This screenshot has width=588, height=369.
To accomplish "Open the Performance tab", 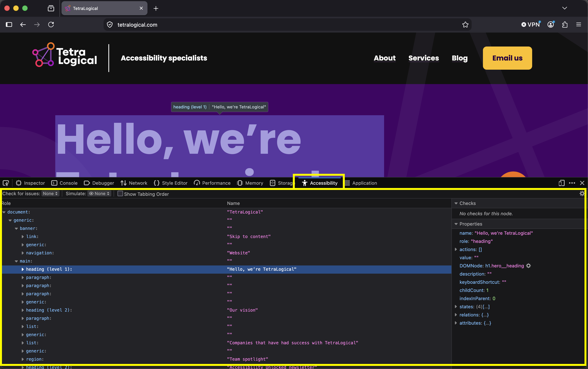I will click(x=212, y=183).
